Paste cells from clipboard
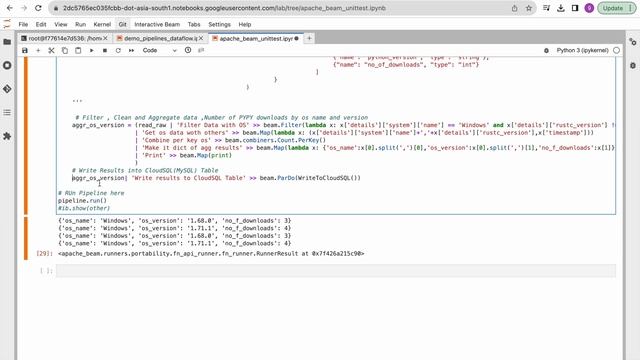Viewport: 640px width, 360px height. coord(78,51)
